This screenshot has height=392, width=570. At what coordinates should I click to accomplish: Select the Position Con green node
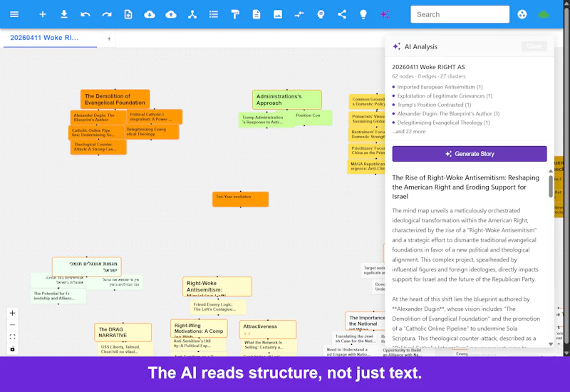click(x=313, y=118)
